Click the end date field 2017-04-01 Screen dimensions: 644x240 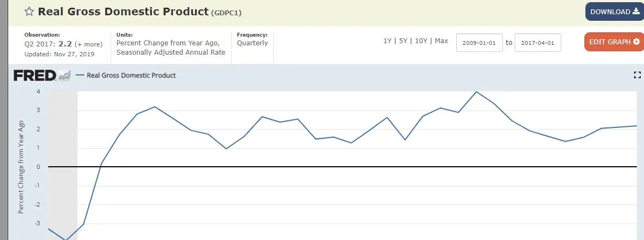coord(538,42)
